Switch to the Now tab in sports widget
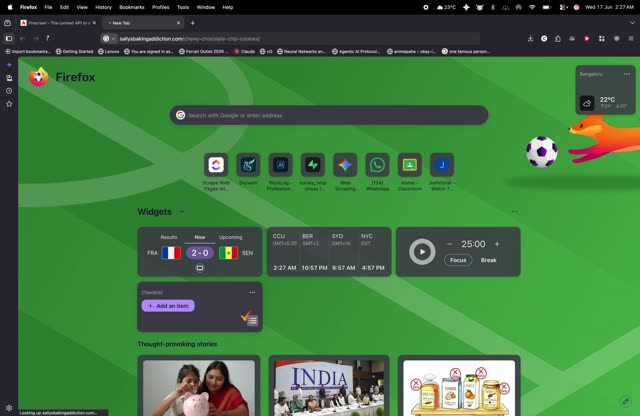The image size is (640, 416). [200, 237]
